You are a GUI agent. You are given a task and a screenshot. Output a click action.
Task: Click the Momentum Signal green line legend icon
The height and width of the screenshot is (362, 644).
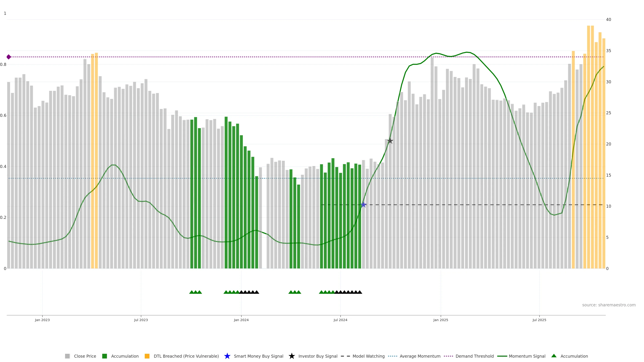pyautogui.click(x=502, y=356)
